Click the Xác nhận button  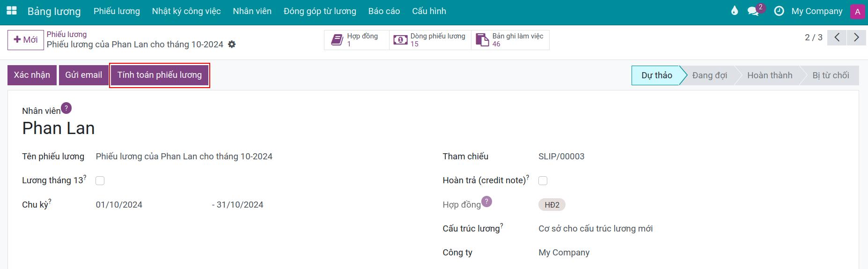coord(32,75)
